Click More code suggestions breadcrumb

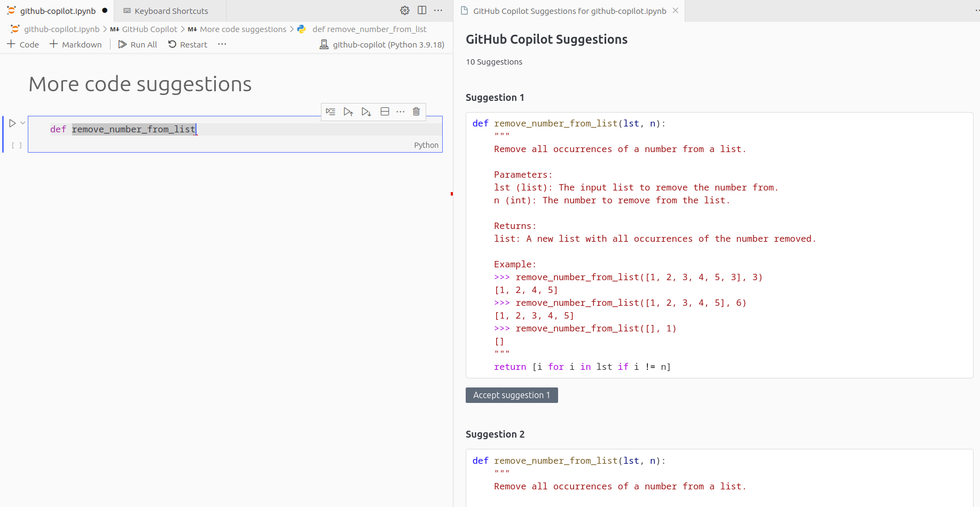tap(243, 29)
